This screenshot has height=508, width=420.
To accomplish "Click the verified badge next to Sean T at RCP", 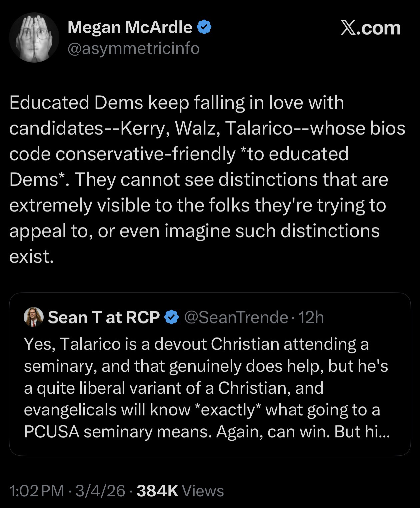I will [172, 317].
